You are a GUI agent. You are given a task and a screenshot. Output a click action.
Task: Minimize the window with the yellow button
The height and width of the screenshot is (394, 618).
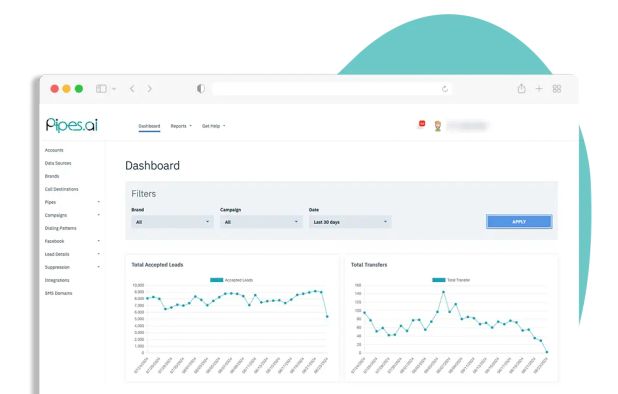point(67,89)
